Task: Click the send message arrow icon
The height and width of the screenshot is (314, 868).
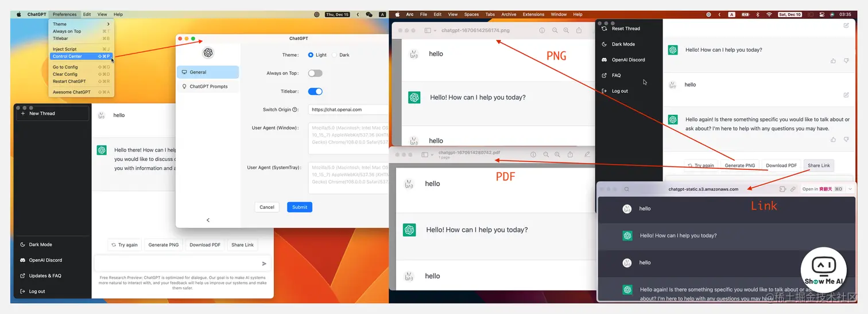Action: pos(264,264)
